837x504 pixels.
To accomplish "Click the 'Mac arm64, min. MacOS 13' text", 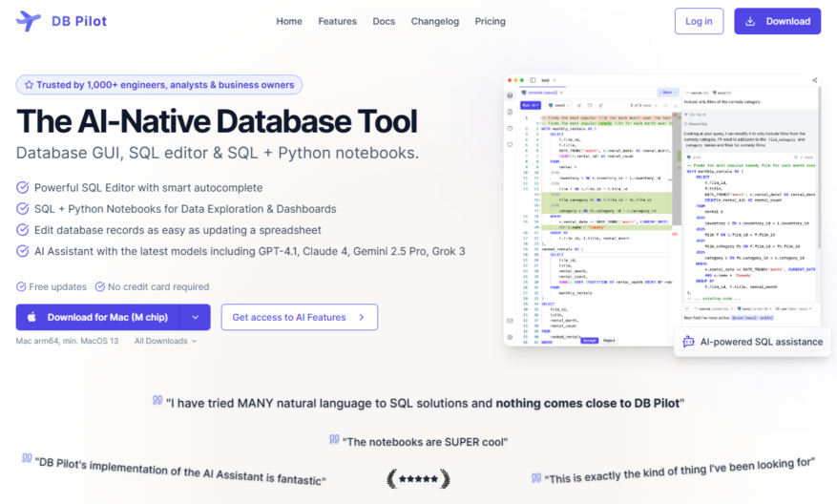I will (67, 341).
